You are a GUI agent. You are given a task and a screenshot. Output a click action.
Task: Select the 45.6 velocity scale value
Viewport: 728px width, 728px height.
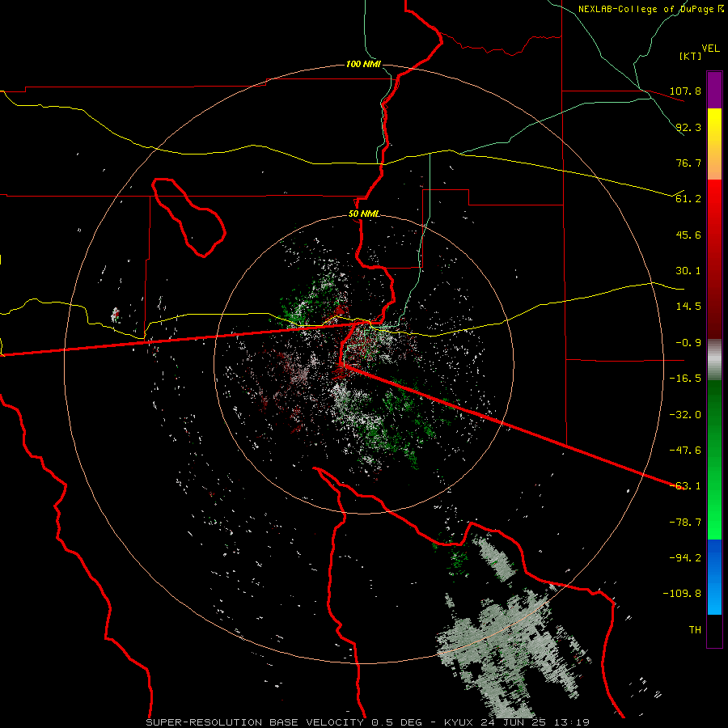point(688,235)
